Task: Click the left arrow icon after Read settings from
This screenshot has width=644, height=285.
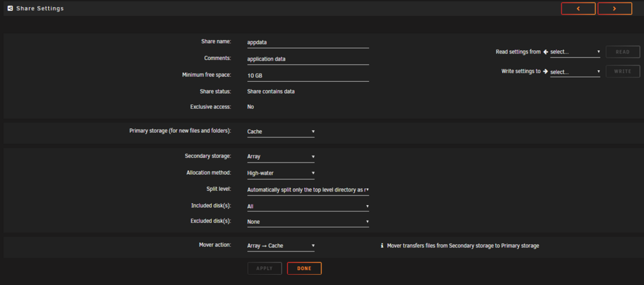Action: coord(545,52)
